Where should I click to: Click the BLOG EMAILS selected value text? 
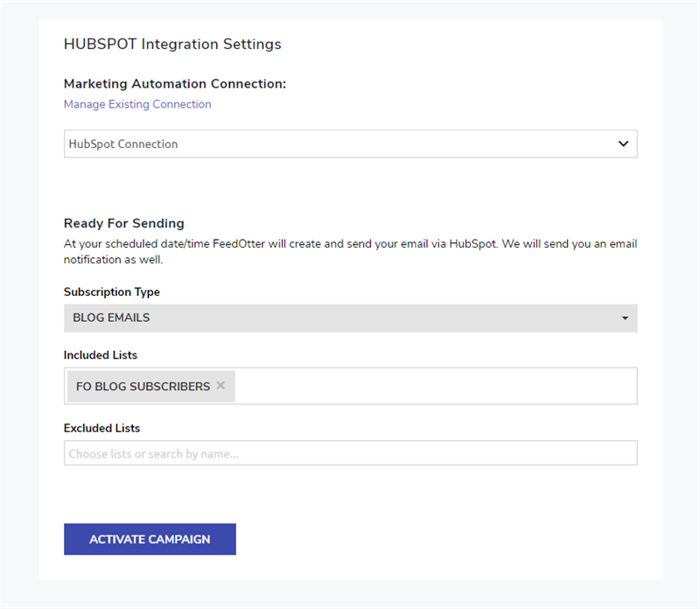click(111, 318)
